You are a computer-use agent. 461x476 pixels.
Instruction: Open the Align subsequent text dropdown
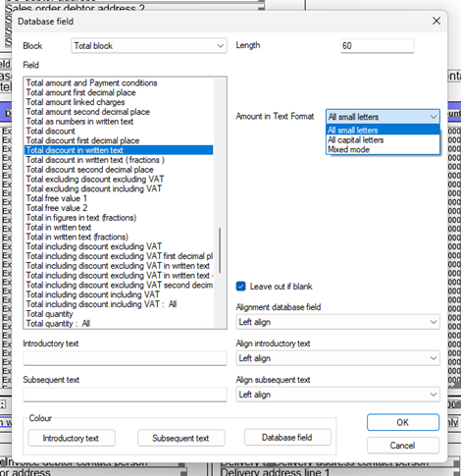tap(337, 395)
